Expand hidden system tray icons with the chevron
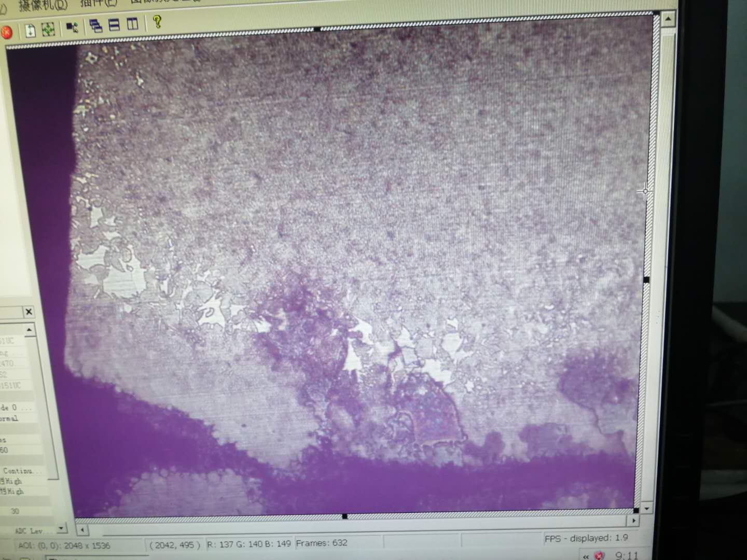Image resolution: width=747 pixels, height=560 pixels. [586, 556]
